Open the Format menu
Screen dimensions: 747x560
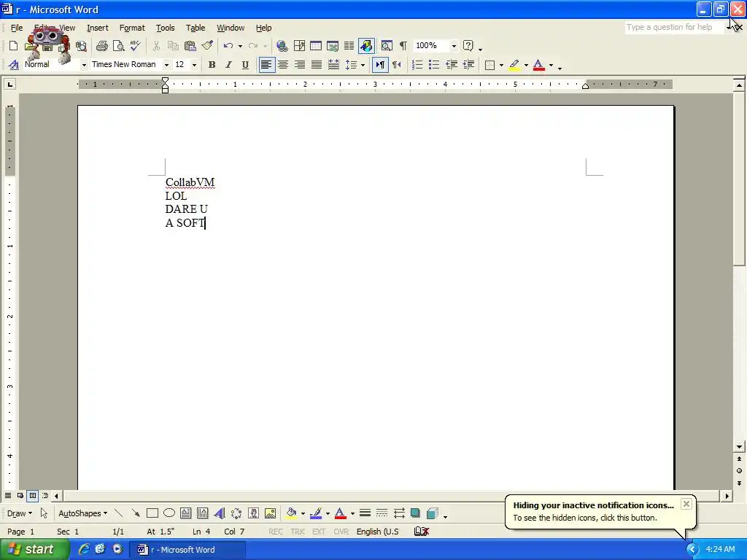pos(132,28)
